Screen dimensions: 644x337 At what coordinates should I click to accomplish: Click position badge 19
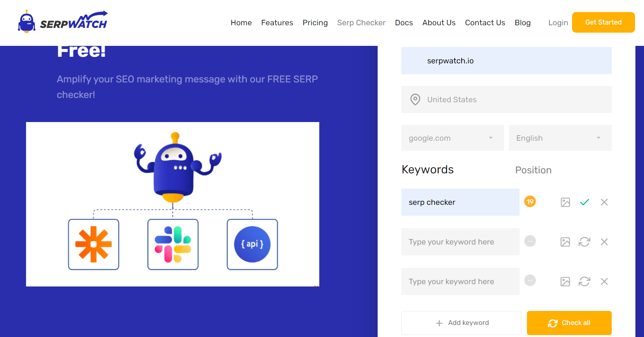pyautogui.click(x=530, y=201)
